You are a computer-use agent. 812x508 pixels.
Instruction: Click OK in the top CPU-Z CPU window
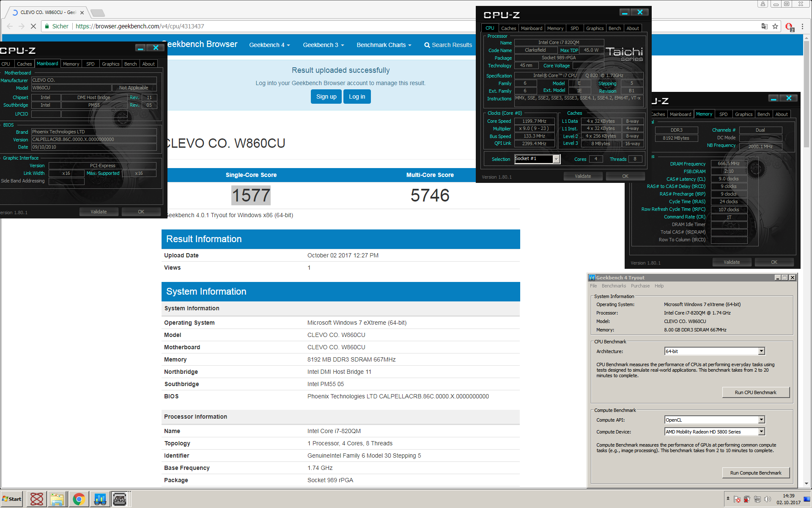625,176
